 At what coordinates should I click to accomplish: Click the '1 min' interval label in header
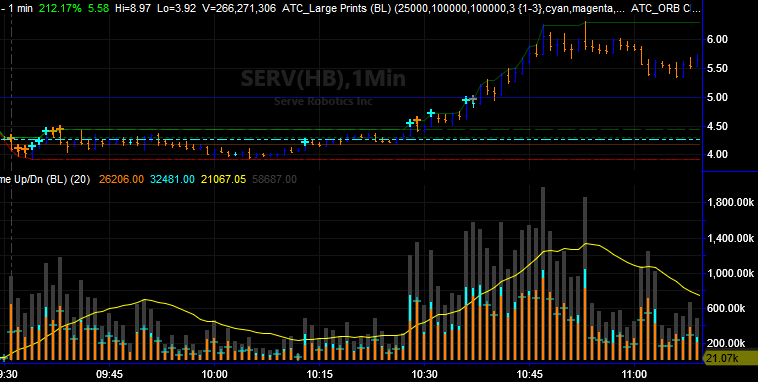coord(21,8)
